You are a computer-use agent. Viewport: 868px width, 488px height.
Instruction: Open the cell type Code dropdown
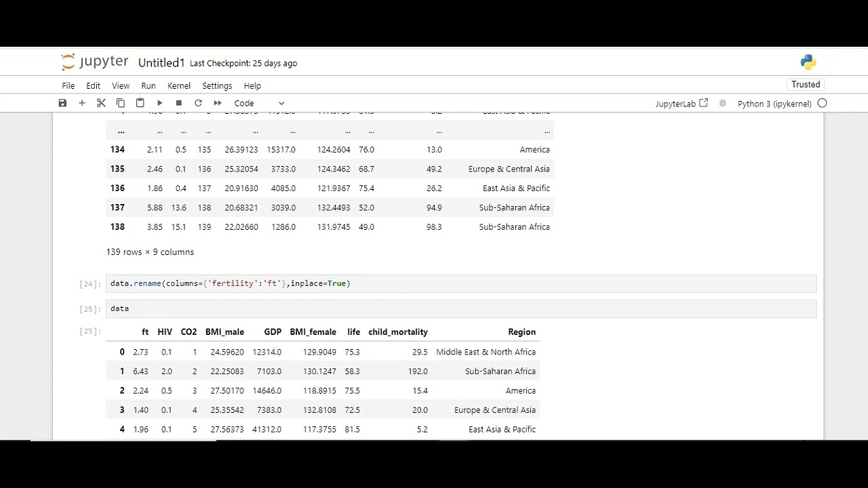click(259, 104)
